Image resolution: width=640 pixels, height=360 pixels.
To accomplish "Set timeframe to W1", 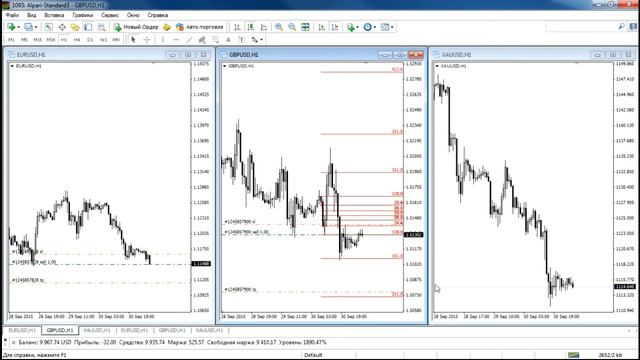I will coord(103,40).
